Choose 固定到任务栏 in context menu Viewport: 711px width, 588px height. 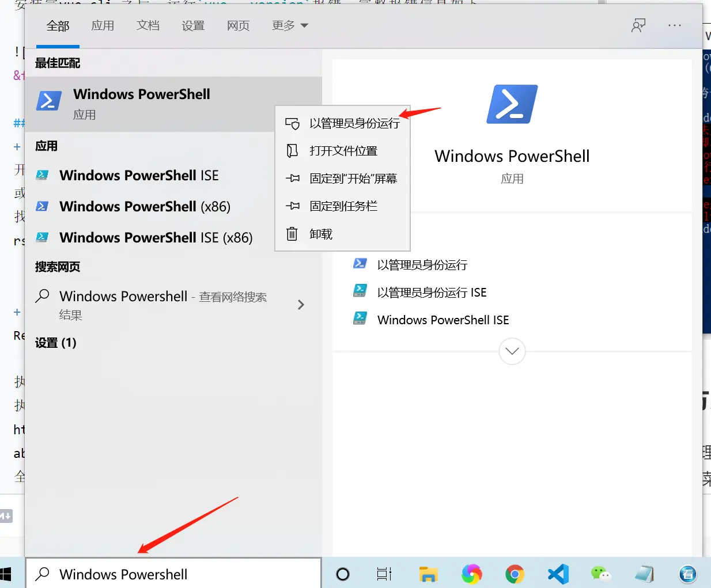coord(343,206)
